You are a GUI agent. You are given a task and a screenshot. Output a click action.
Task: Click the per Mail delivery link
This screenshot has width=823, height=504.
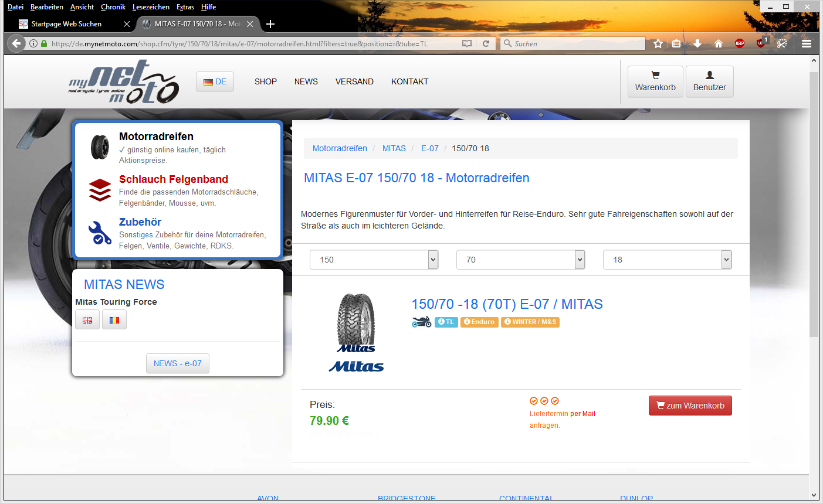(x=582, y=414)
